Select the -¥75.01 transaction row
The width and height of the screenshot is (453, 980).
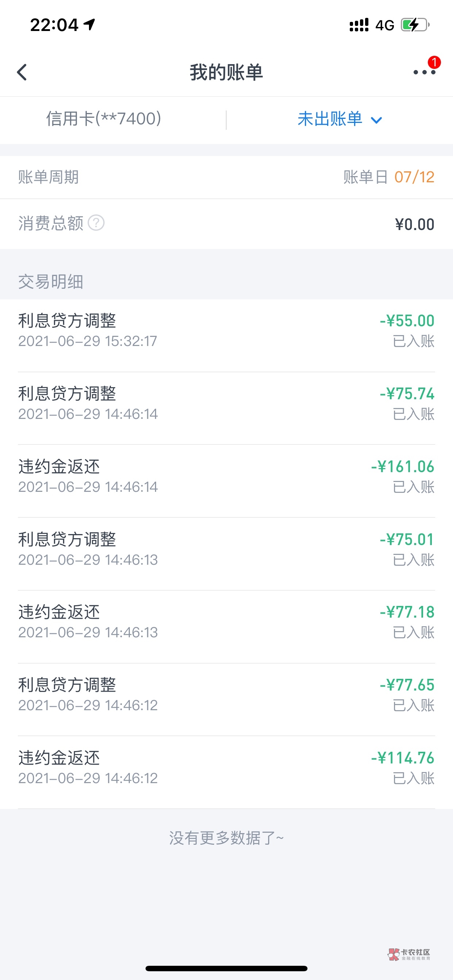click(226, 549)
